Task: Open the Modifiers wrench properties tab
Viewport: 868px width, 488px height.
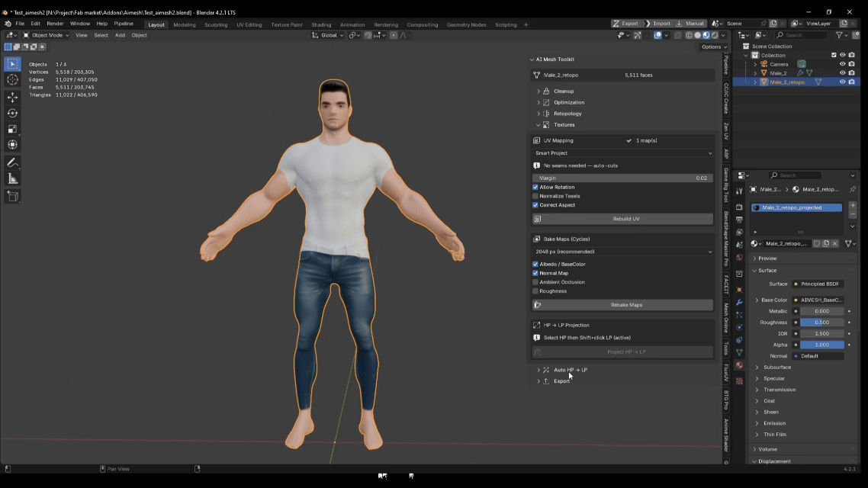Action: click(739, 302)
